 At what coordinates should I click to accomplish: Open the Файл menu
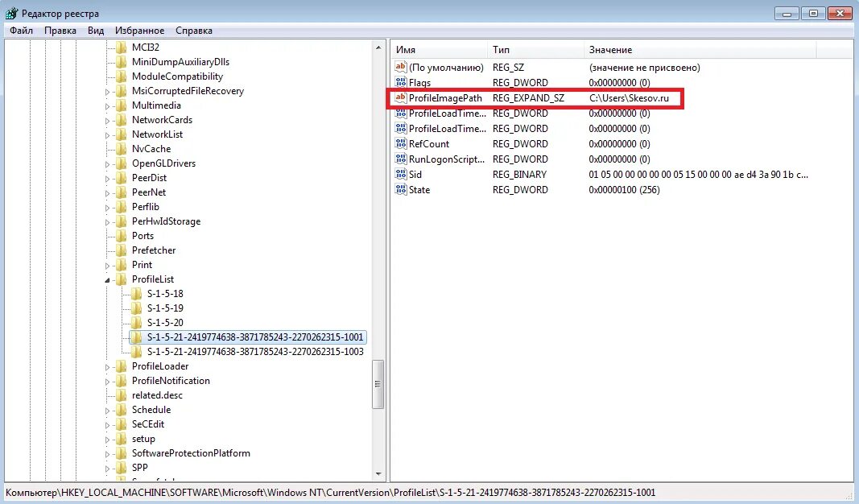[x=22, y=30]
